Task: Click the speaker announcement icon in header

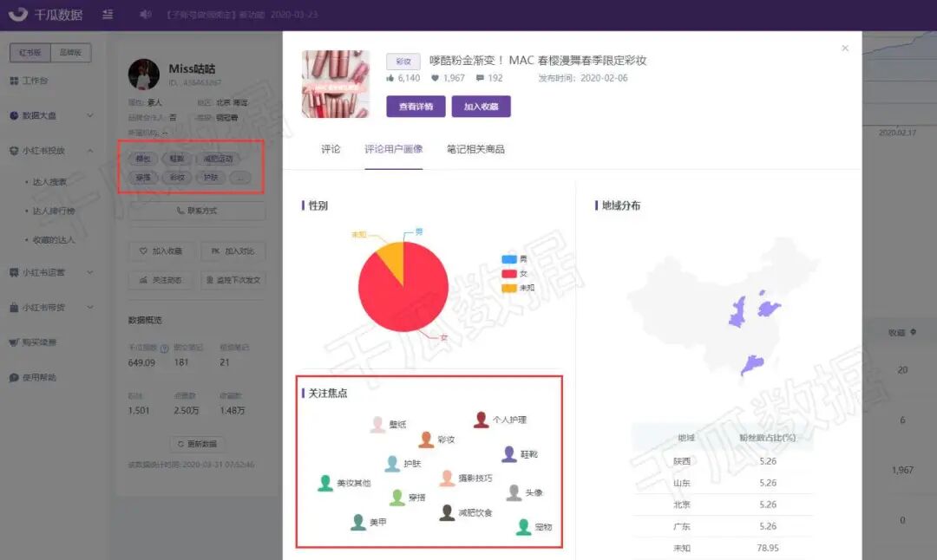Action: (x=145, y=15)
